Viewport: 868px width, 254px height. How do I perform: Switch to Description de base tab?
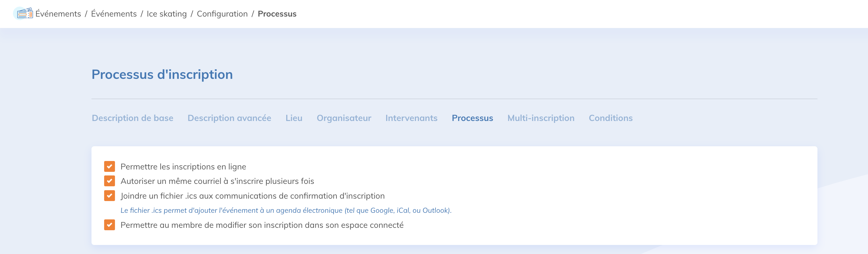(132, 118)
